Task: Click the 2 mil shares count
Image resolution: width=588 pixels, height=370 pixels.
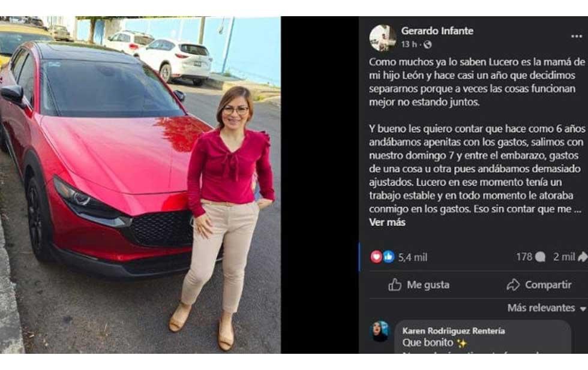Action: click(x=564, y=257)
